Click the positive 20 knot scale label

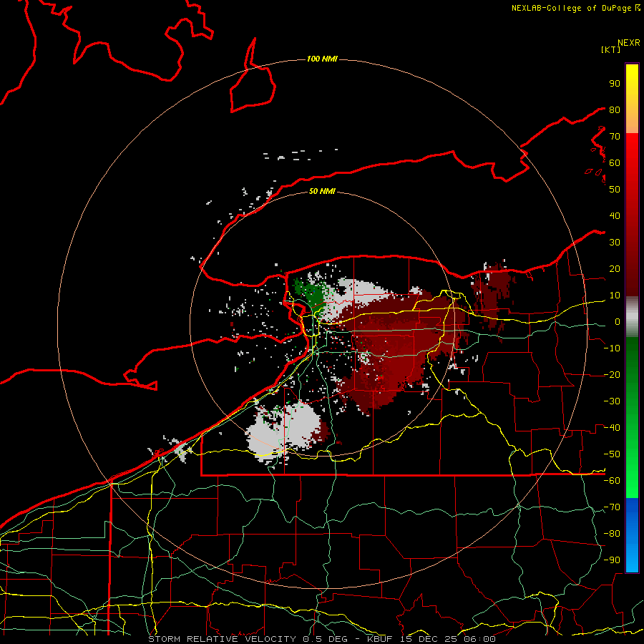[x=615, y=269]
